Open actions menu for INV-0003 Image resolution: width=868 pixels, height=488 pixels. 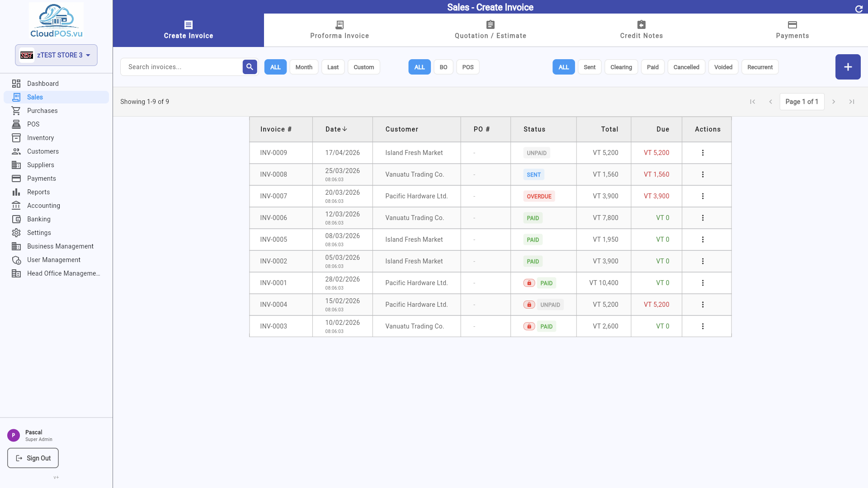[x=703, y=326]
